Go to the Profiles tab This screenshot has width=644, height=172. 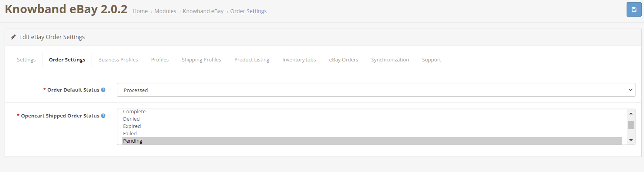pyautogui.click(x=160, y=60)
